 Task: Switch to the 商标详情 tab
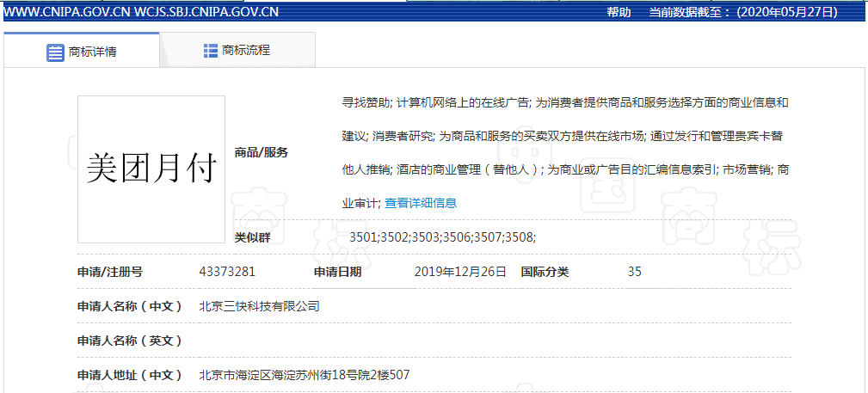point(82,50)
